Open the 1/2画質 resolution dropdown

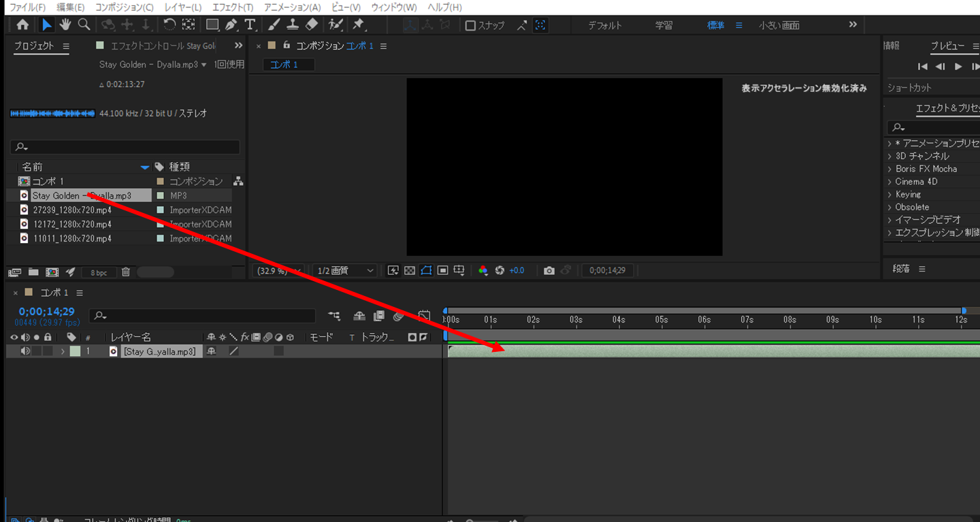click(x=346, y=270)
